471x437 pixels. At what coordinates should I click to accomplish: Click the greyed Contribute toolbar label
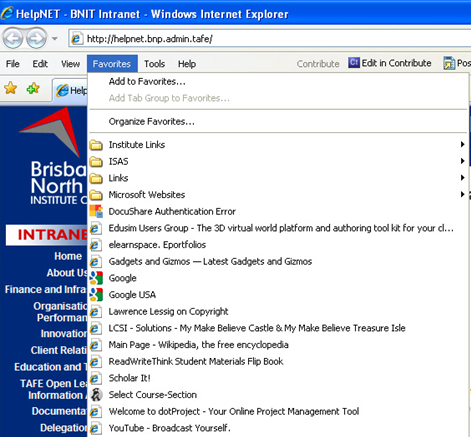click(x=318, y=64)
